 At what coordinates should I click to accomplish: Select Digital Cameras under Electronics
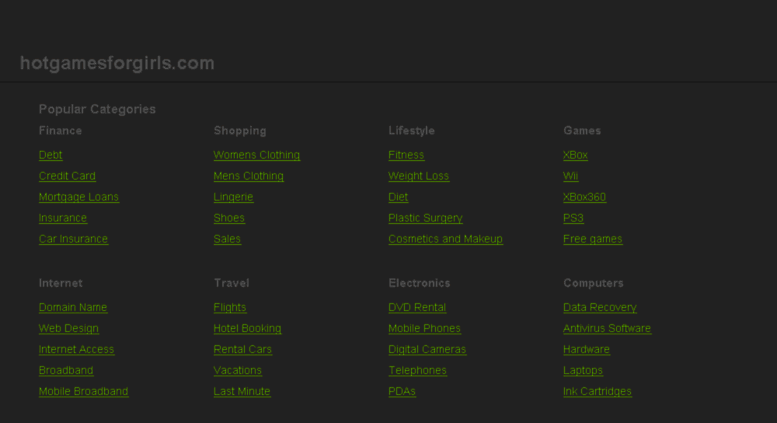click(x=427, y=349)
